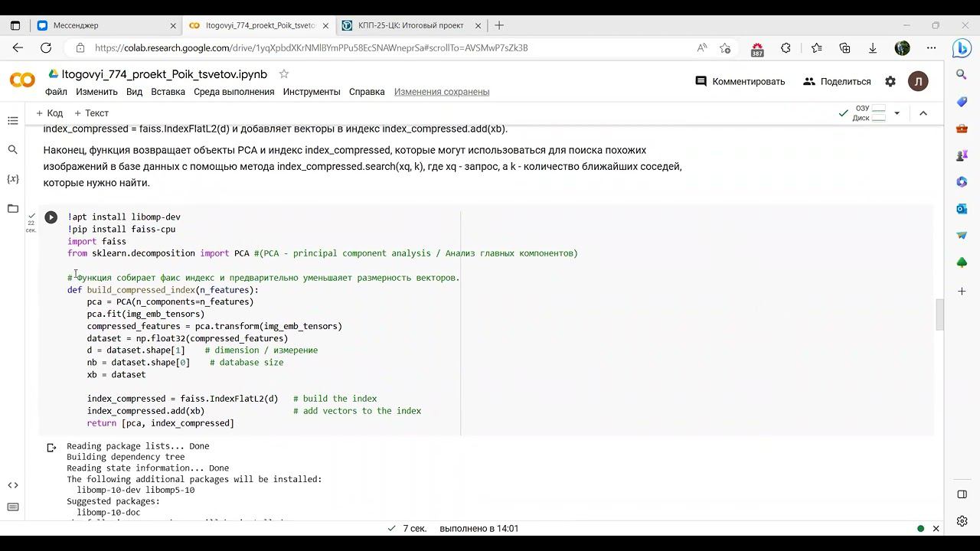Click 'return [pca, index_compressed]' code line
The width and height of the screenshot is (980, 551).
pos(161,423)
